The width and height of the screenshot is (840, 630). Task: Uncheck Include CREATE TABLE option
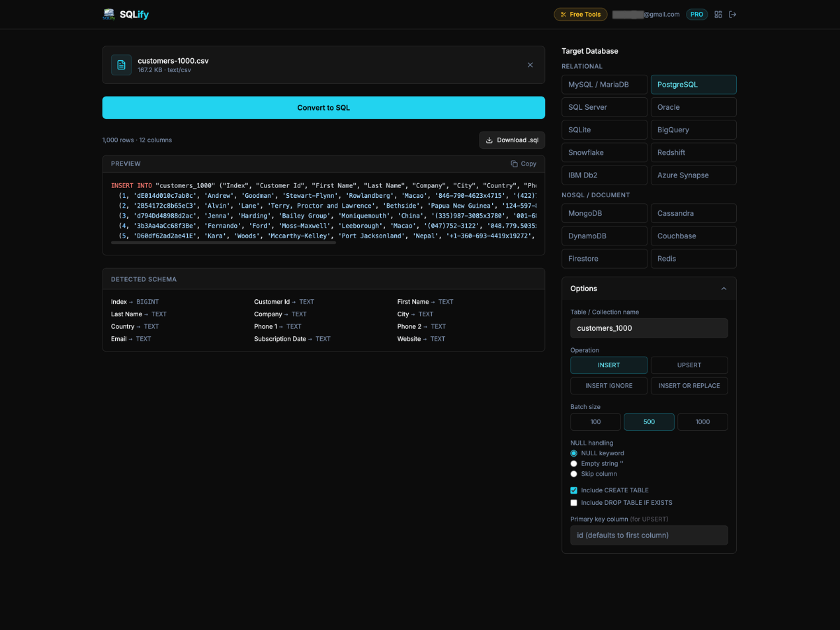tap(573, 490)
